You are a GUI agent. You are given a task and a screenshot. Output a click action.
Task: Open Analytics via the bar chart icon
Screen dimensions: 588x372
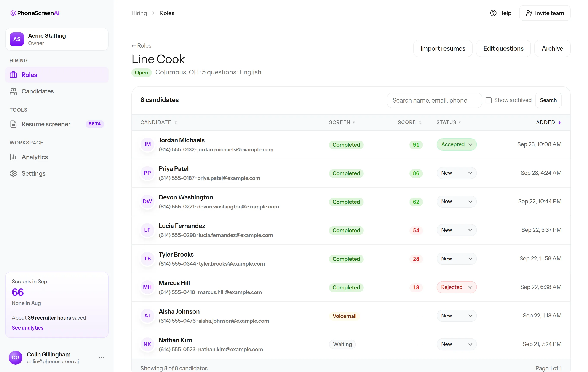tap(13, 157)
